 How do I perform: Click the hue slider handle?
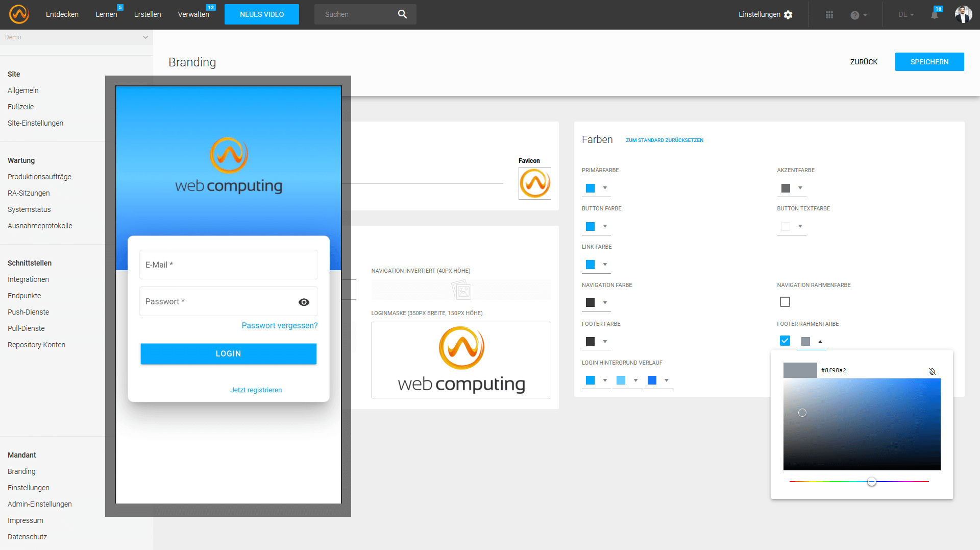pyautogui.click(x=872, y=482)
